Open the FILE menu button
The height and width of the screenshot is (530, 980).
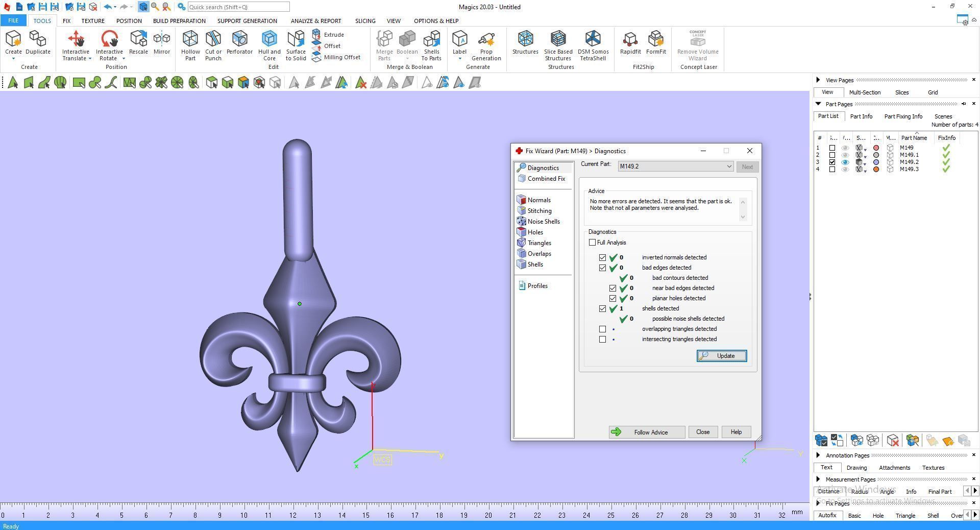pyautogui.click(x=13, y=21)
